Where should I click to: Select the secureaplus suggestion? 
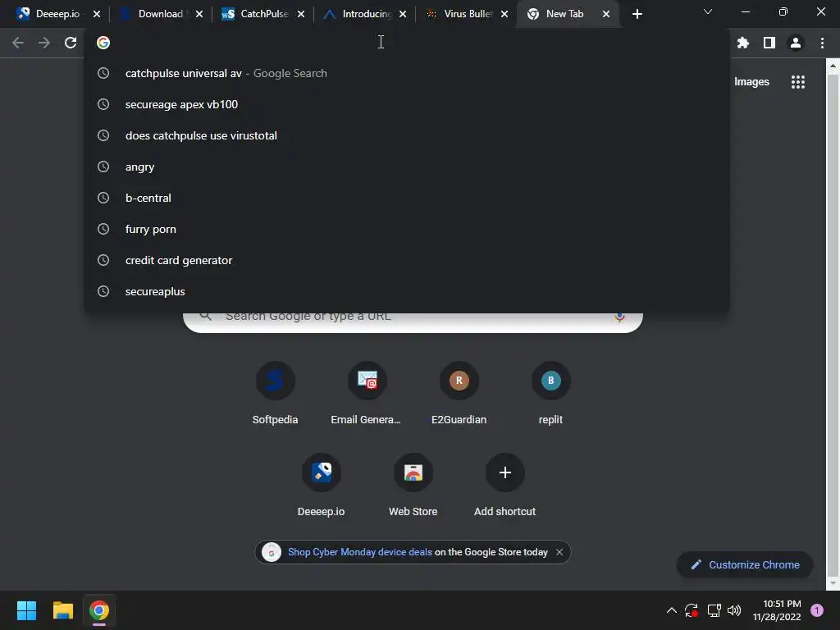(407, 291)
